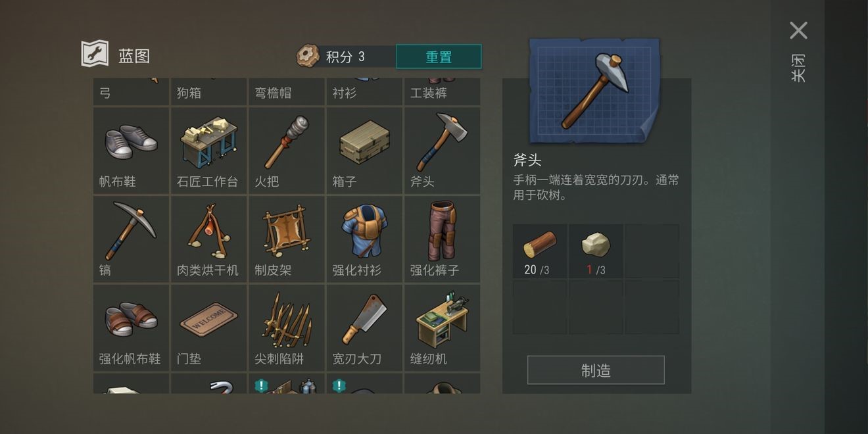Screen dimensions: 868x434
Task: Click the 制造 craft button
Action: click(596, 370)
